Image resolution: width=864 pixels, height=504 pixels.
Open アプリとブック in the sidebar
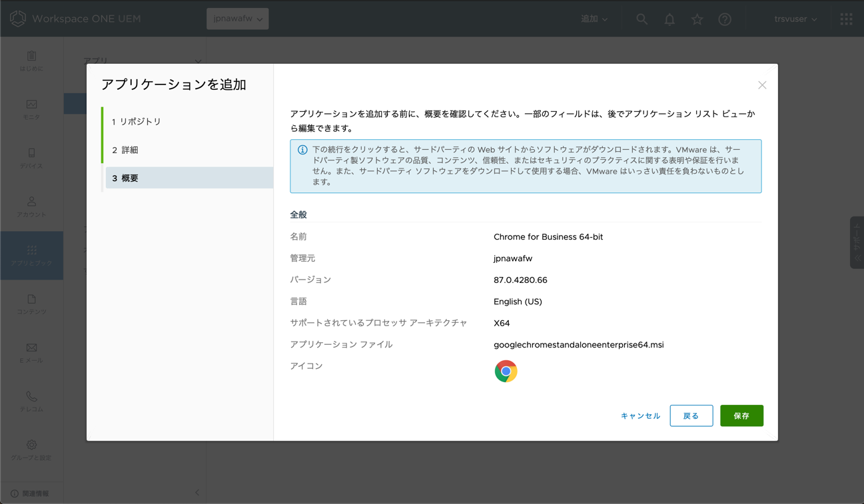coord(31,256)
